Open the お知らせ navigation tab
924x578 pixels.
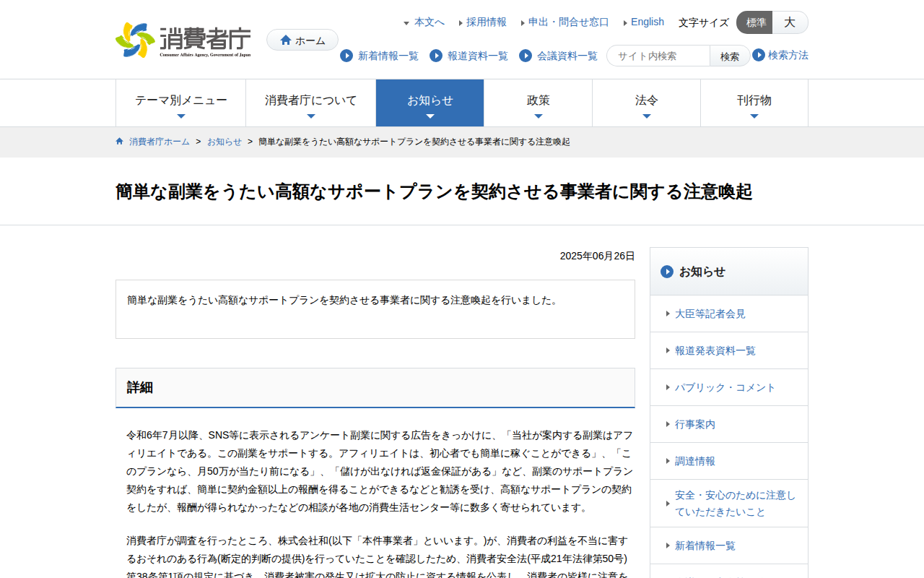coord(430,103)
